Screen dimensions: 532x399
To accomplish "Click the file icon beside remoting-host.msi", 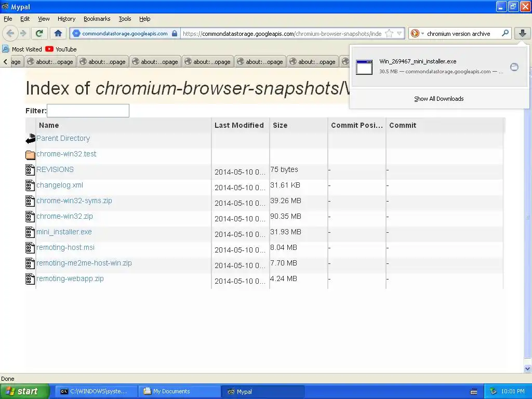I will pyautogui.click(x=30, y=248).
